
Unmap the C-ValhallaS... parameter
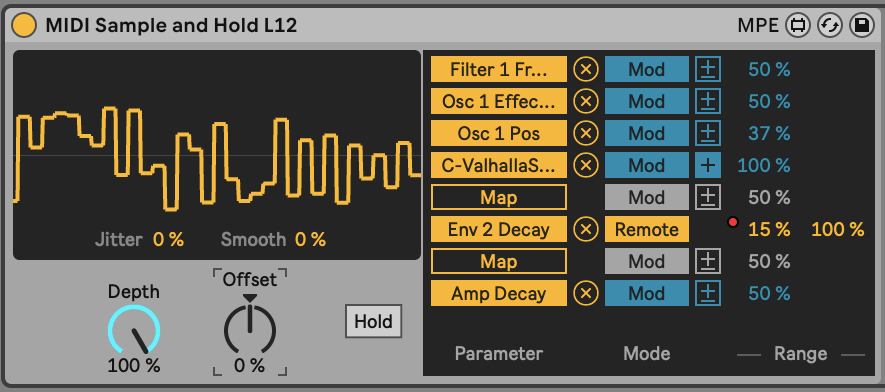tap(586, 165)
